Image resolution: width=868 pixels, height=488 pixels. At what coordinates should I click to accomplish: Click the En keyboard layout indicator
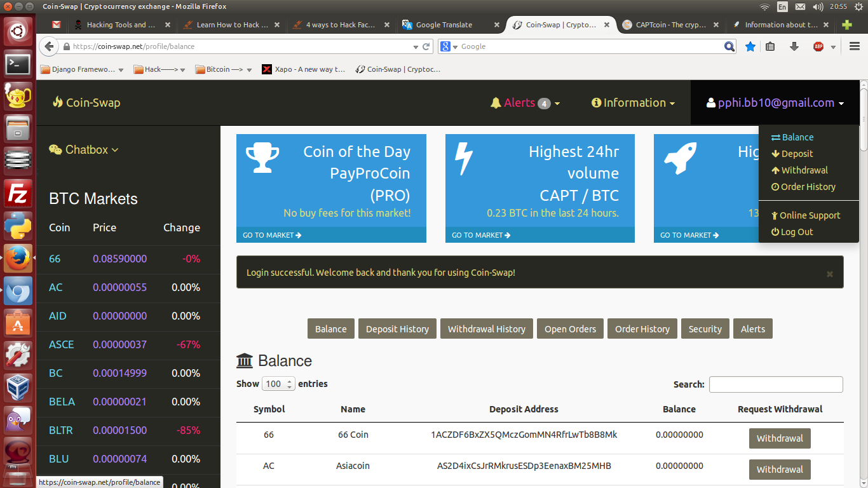click(x=782, y=6)
